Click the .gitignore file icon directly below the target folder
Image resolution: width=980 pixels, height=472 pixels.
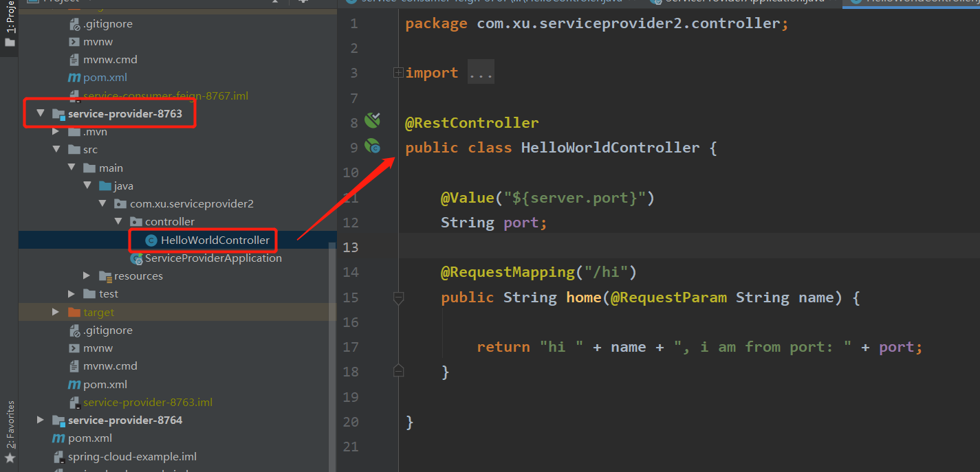(75, 330)
